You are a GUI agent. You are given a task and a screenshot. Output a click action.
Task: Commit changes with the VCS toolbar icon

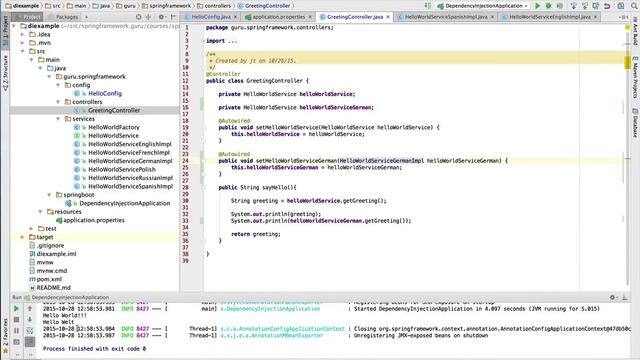pyautogui.click(x=585, y=6)
